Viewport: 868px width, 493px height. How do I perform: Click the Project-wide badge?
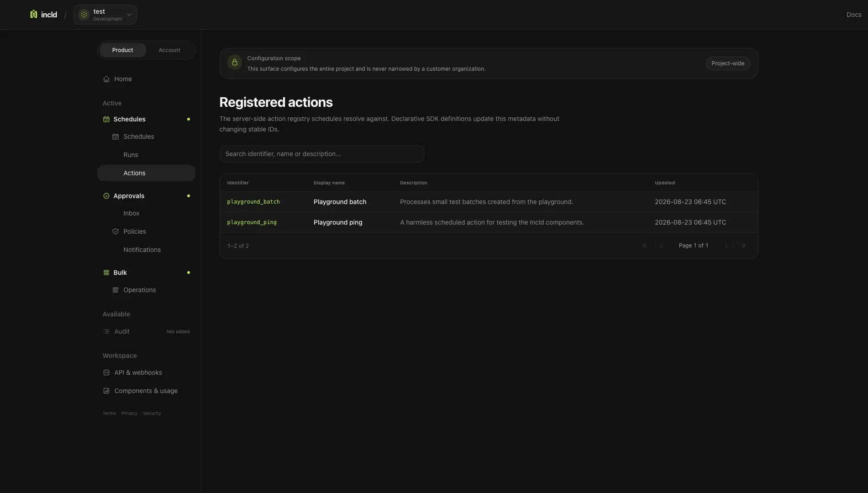pyautogui.click(x=728, y=63)
